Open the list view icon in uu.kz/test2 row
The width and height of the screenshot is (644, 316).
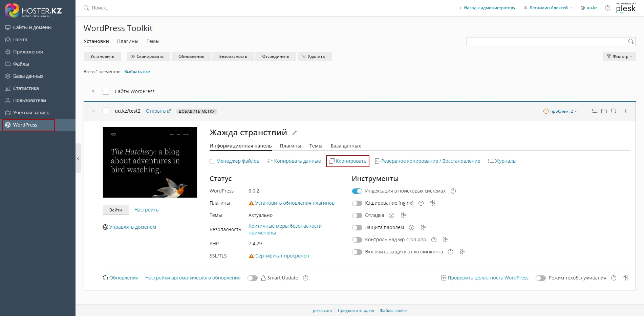[594, 111]
